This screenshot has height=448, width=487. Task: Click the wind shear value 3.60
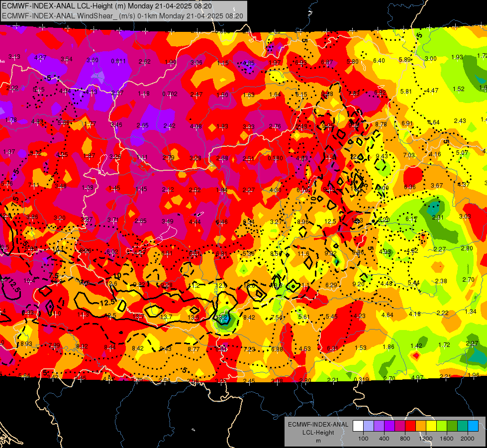pyautogui.click(x=92, y=60)
